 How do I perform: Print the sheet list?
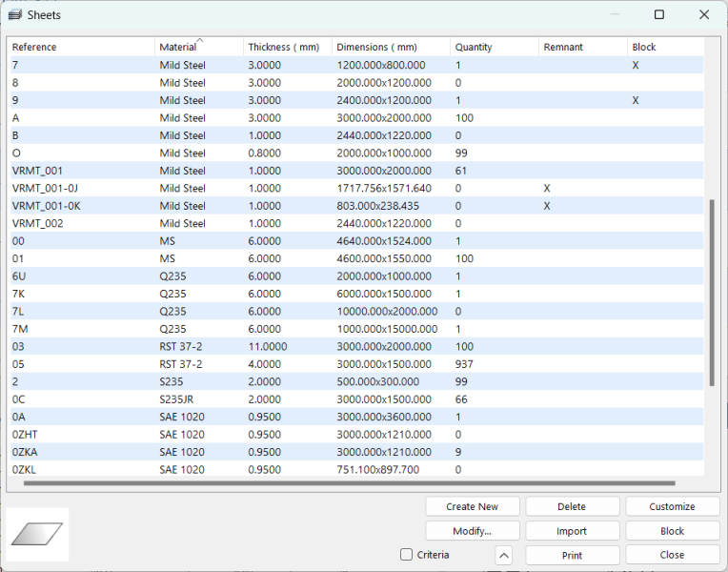572,555
